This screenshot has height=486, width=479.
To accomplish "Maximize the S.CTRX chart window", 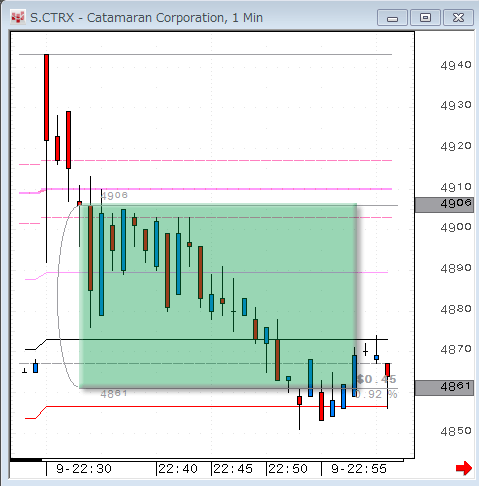I will (x=425, y=18).
